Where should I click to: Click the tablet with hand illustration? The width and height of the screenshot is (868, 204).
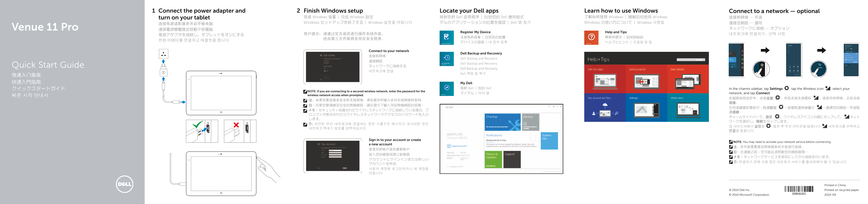(x=225, y=173)
